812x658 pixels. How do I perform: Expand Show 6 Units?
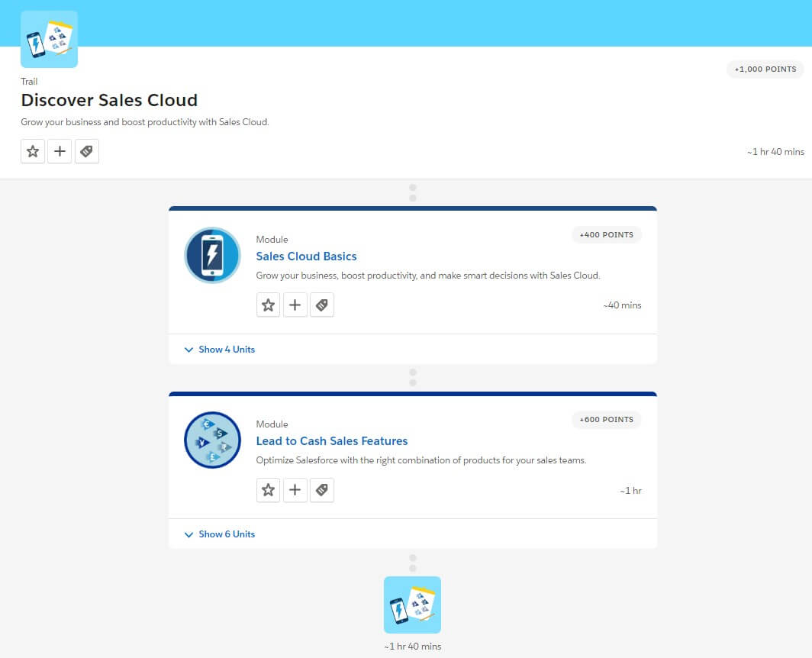pyautogui.click(x=220, y=534)
